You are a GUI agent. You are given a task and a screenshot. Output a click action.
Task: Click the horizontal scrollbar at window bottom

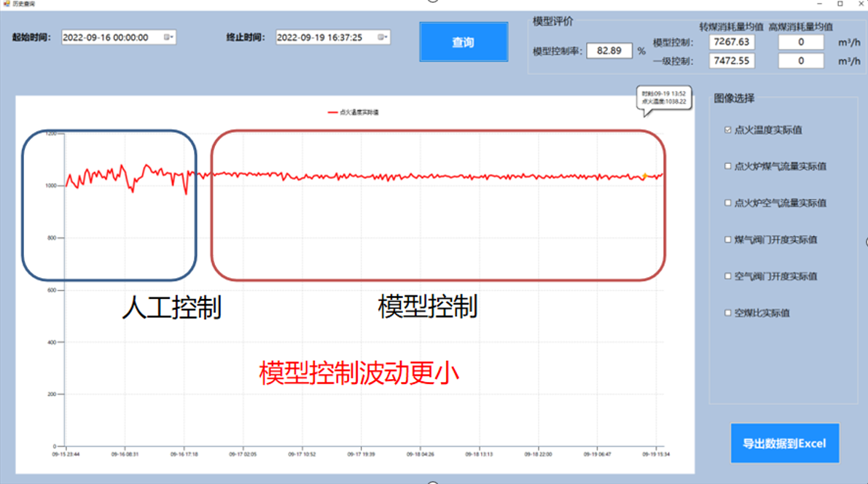coord(434,480)
